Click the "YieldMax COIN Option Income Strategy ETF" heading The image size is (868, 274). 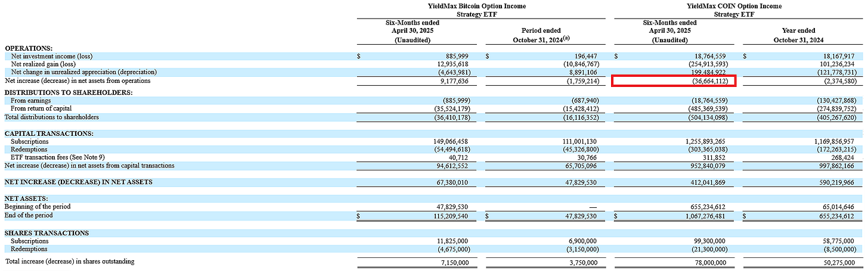coord(734,10)
